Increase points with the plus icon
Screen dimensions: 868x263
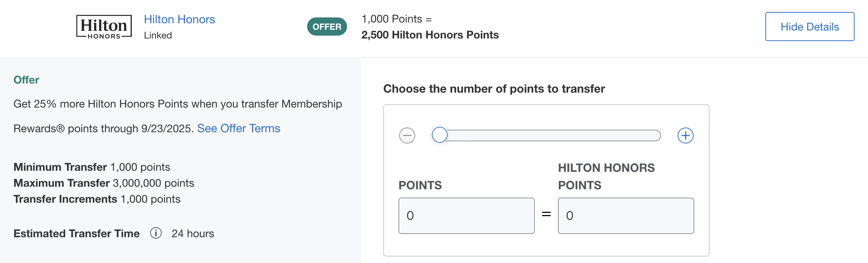tap(685, 135)
